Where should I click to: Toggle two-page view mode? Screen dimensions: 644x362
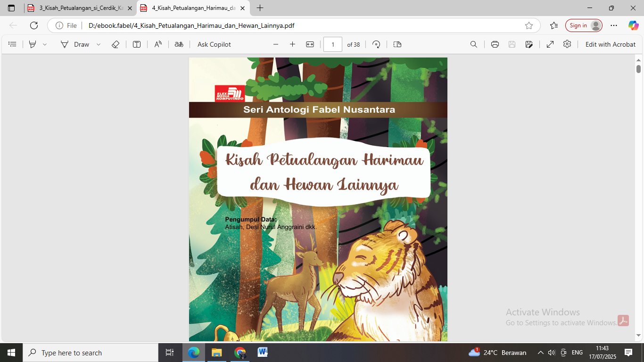coord(397,44)
